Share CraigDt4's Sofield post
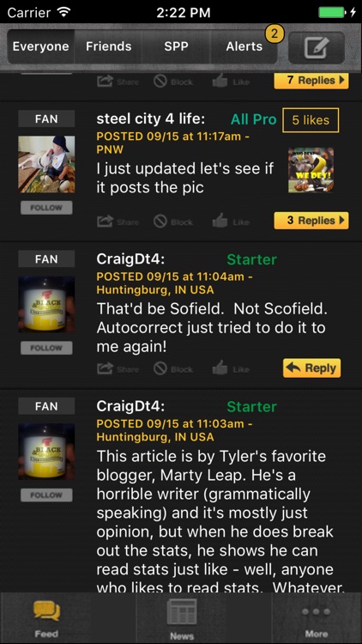 (x=118, y=369)
